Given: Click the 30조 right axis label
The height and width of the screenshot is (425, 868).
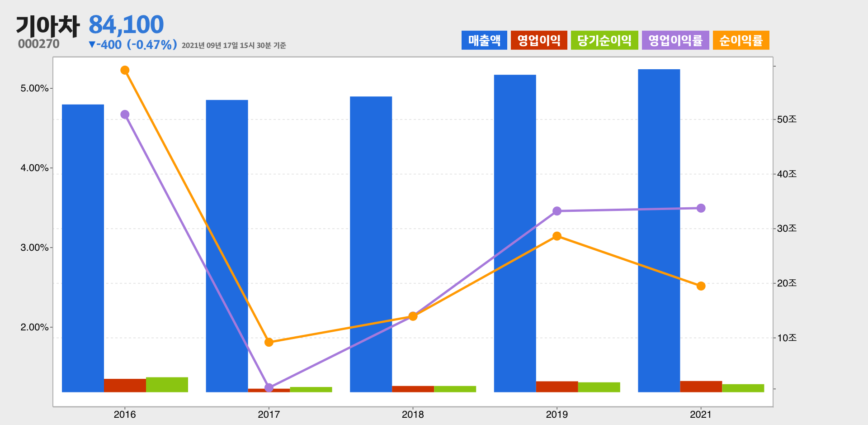Looking at the screenshot, I should pyautogui.click(x=787, y=229).
